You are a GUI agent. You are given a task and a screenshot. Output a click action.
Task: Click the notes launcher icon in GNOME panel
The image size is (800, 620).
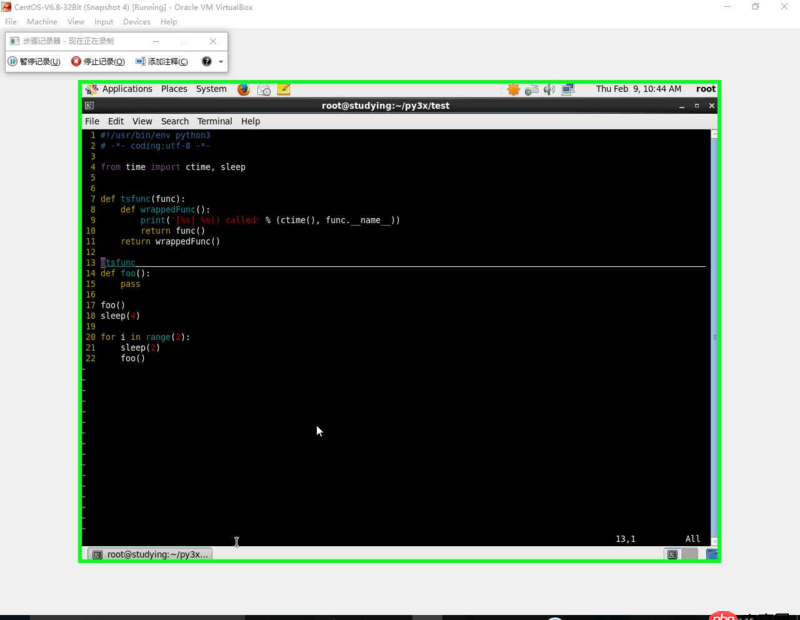pos(284,89)
